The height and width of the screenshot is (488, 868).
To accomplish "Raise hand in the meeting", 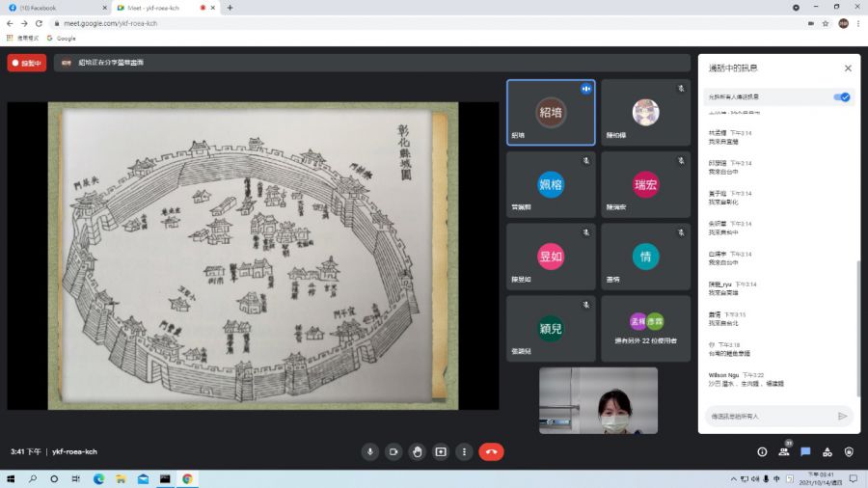I will click(417, 451).
